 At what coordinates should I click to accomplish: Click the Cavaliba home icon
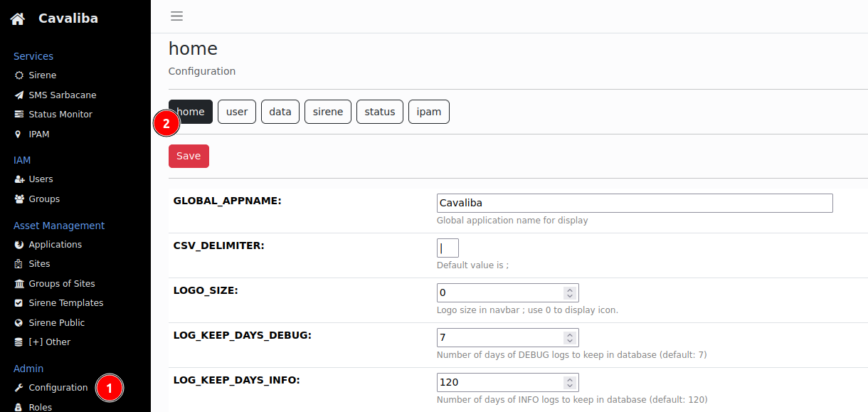click(x=17, y=18)
